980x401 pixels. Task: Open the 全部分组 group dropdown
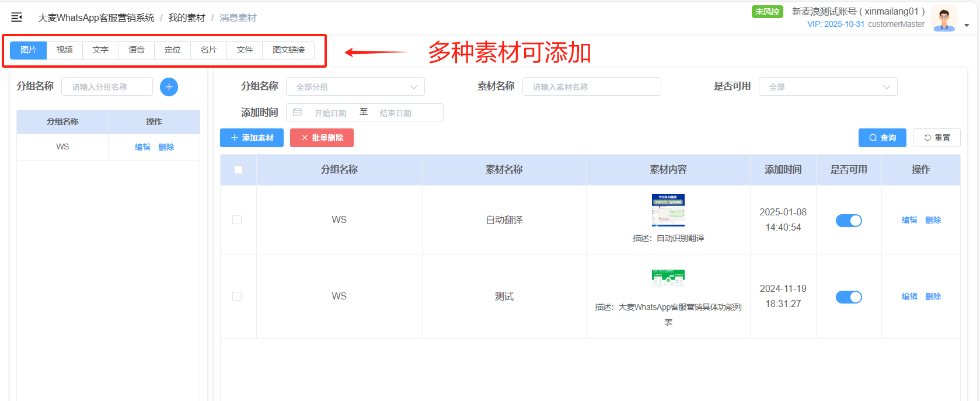coord(355,86)
